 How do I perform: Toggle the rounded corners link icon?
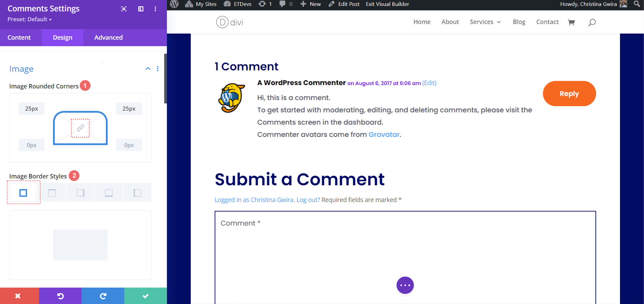[80, 128]
